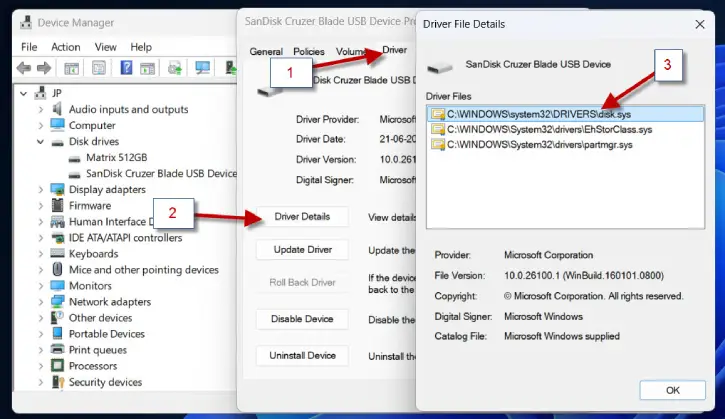Click Show/Hide Action Pane toolbar icon
Viewport: 725px width, 419px height.
coord(147,68)
